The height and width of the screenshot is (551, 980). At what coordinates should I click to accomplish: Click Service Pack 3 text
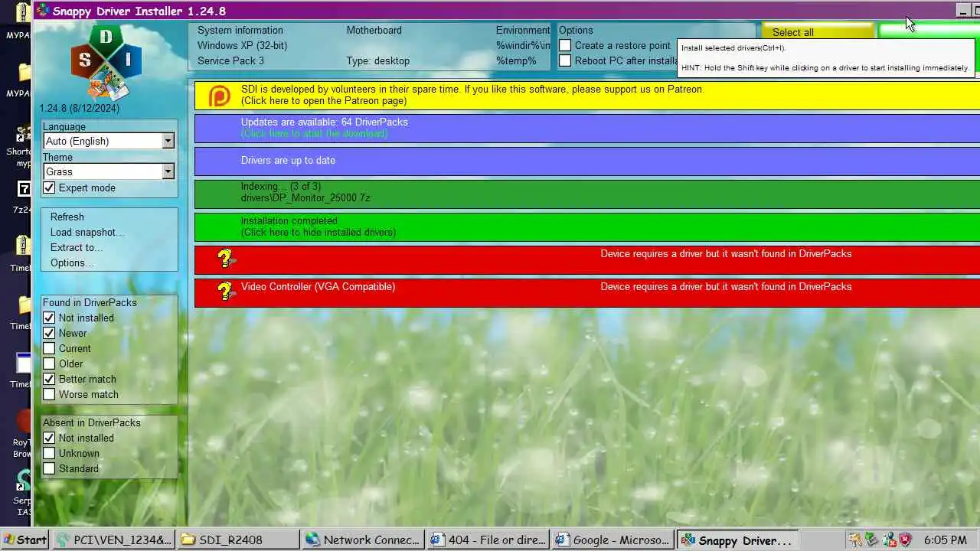tap(230, 60)
